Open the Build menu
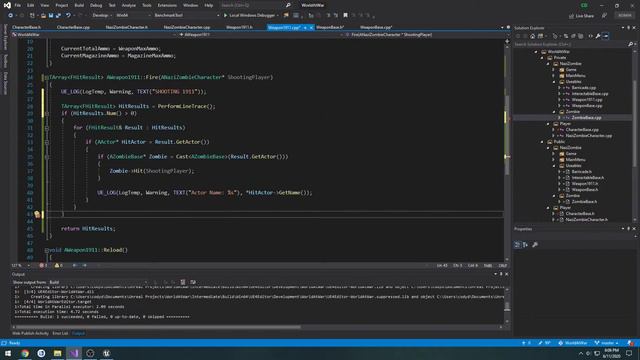Image resolution: width=640 pixels, height=360 pixels. pos(79,5)
